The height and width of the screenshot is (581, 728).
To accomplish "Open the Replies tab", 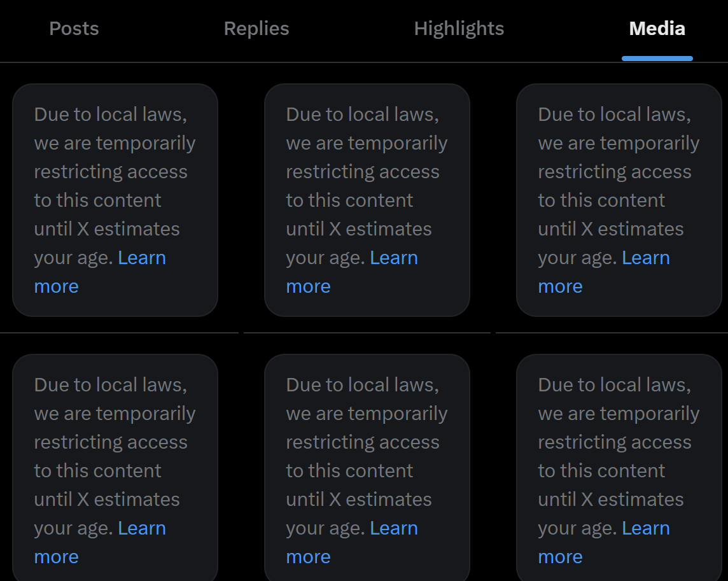I will point(256,29).
